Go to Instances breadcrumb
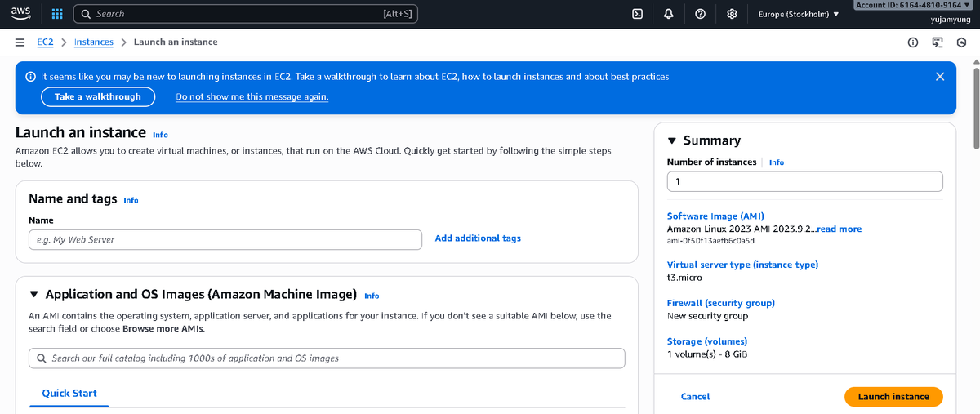Viewport: 980px width, 414px height. (x=94, y=42)
